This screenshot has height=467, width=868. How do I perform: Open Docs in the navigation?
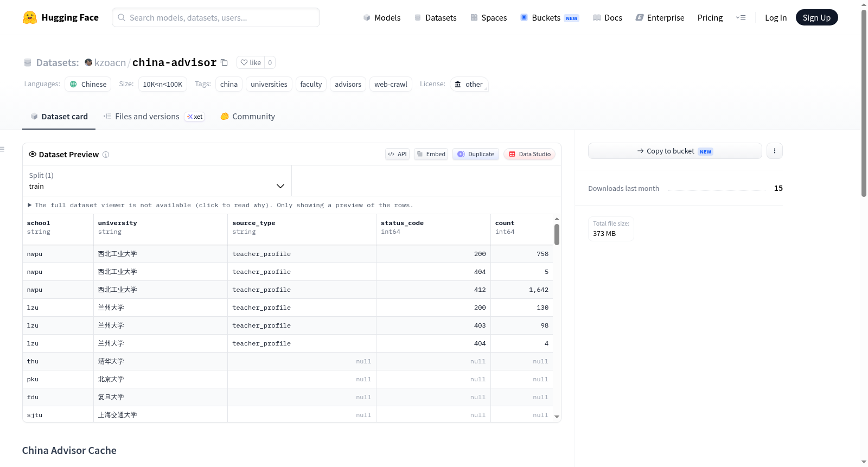[x=608, y=17]
